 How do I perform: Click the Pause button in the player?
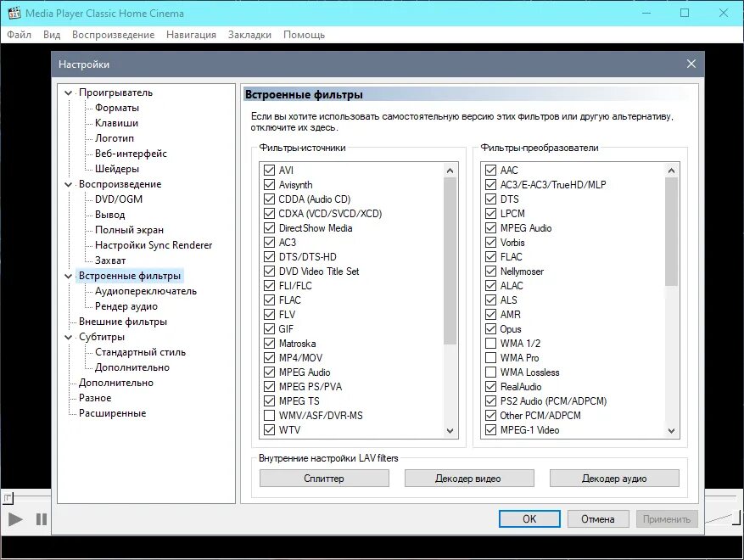click(42, 519)
